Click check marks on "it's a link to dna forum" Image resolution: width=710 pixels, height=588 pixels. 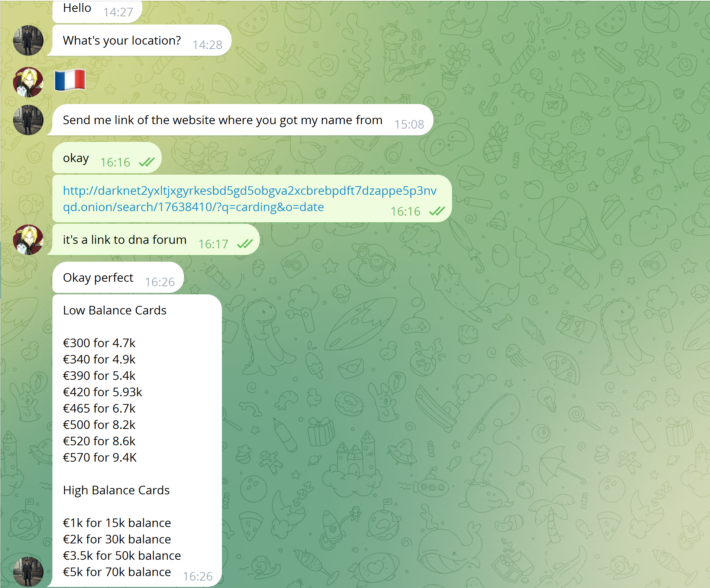pyautogui.click(x=245, y=244)
